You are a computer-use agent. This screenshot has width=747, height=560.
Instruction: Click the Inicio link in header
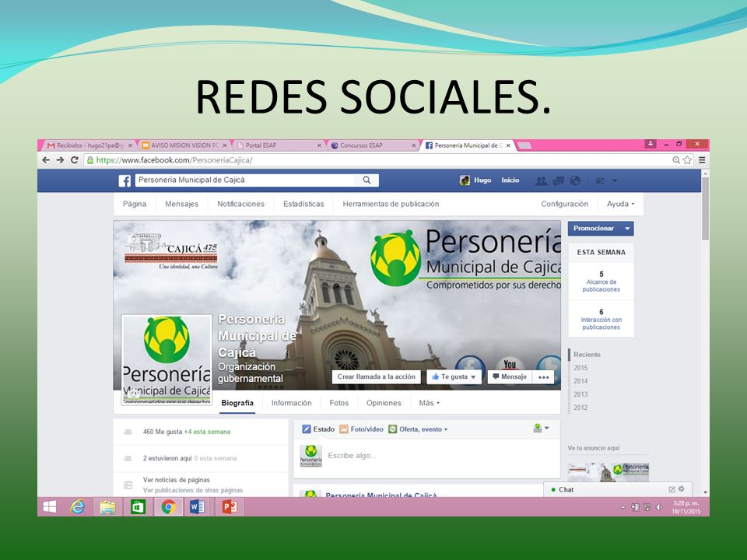pyautogui.click(x=510, y=180)
